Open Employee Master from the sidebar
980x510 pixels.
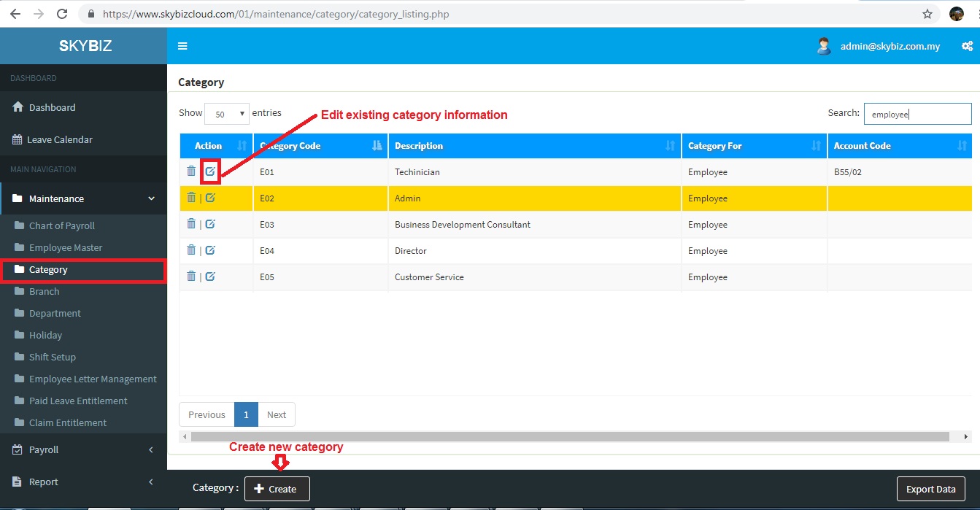(66, 247)
